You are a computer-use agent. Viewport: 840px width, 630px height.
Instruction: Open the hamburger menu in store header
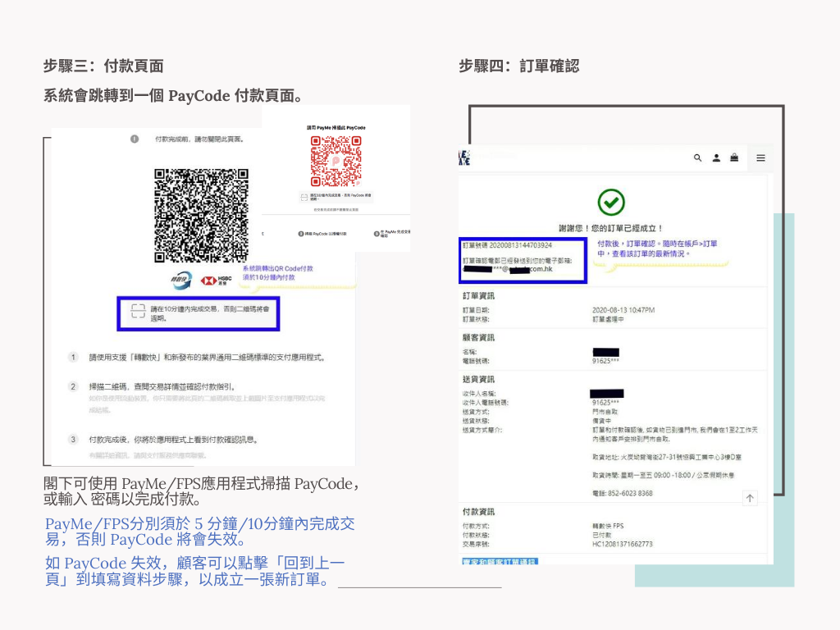click(760, 157)
